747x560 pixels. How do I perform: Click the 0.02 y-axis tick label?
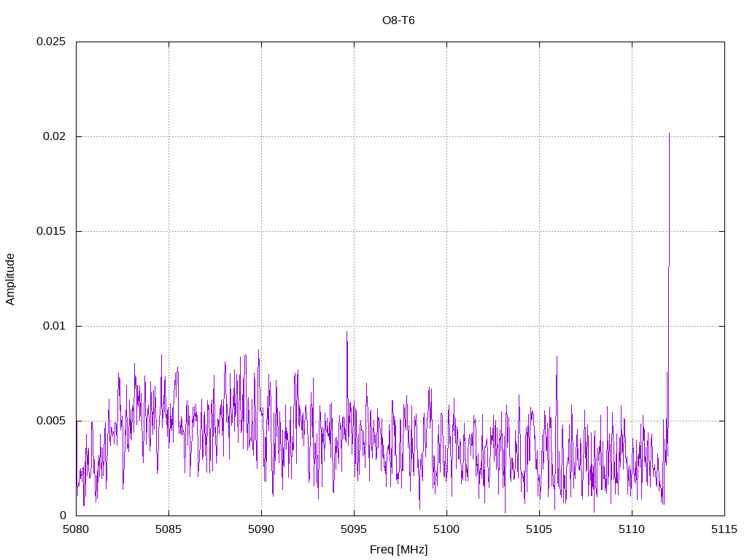[x=54, y=136]
